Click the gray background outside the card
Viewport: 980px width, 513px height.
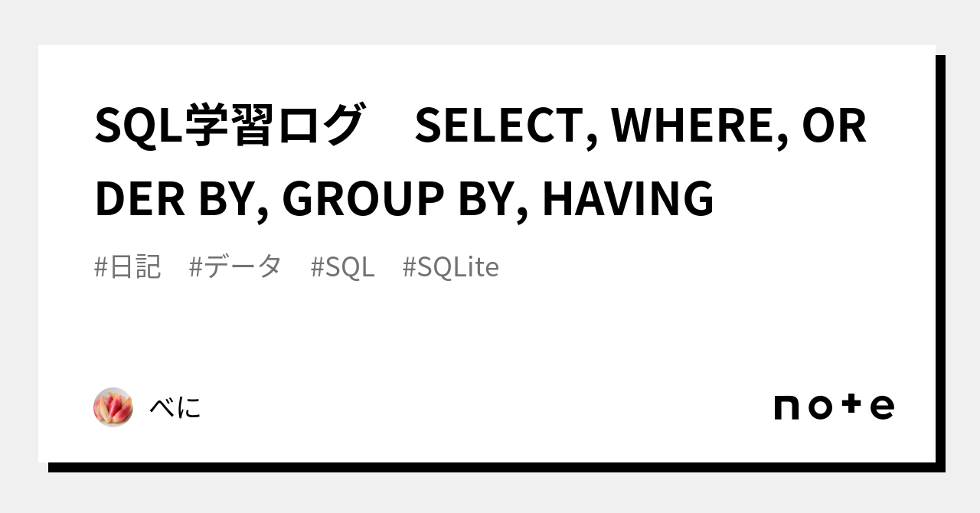(490, 23)
